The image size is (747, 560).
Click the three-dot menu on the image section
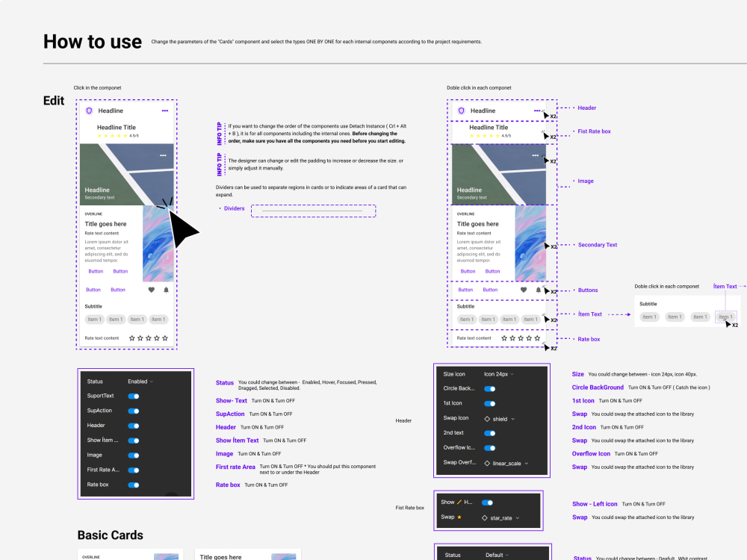pos(162,155)
